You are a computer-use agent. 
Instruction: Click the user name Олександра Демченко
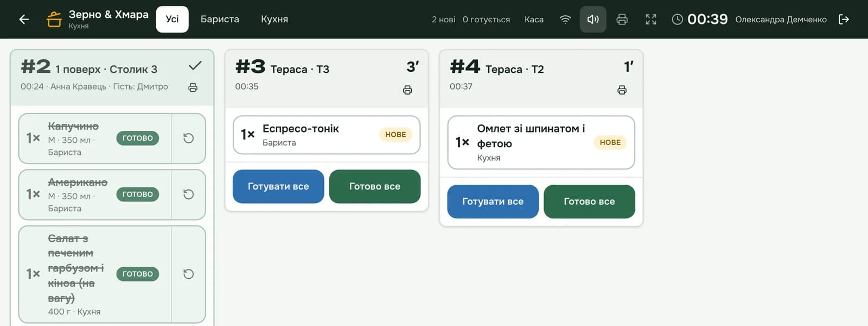tap(781, 20)
